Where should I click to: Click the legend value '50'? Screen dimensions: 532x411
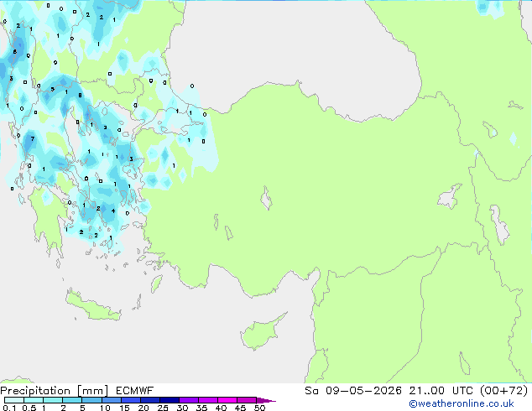259,408
